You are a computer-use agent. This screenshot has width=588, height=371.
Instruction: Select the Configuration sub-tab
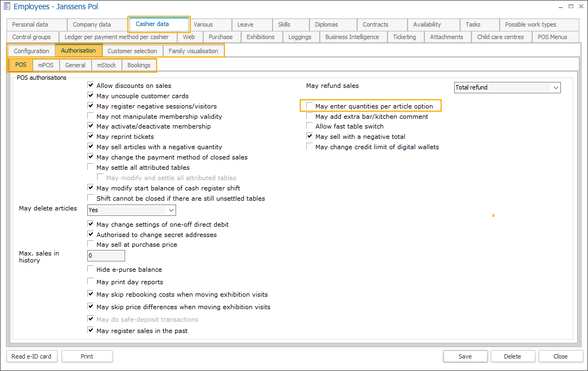31,51
